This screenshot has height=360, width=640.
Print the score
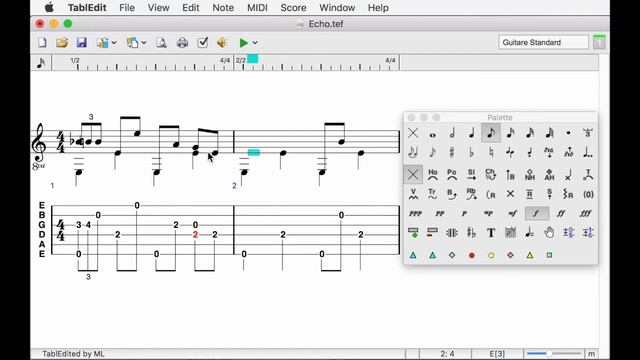click(x=182, y=42)
